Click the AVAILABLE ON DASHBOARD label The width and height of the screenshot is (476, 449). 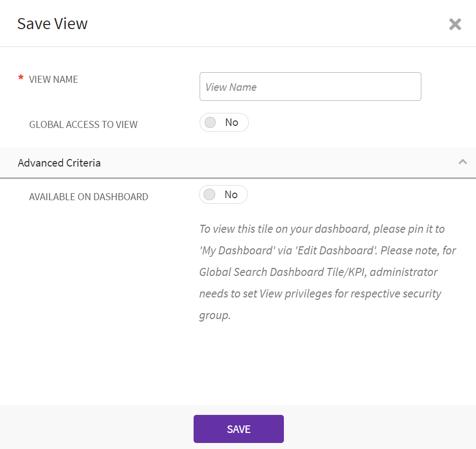pos(88,197)
